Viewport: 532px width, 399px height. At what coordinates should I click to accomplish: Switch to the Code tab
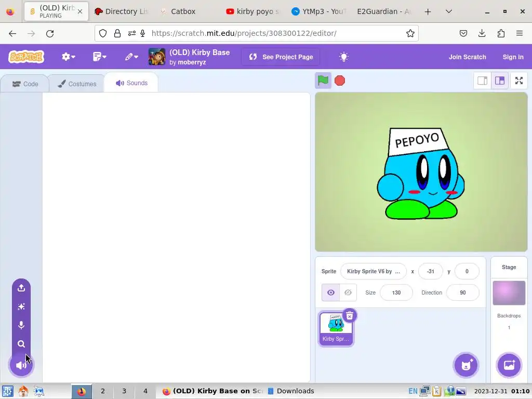(25, 84)
